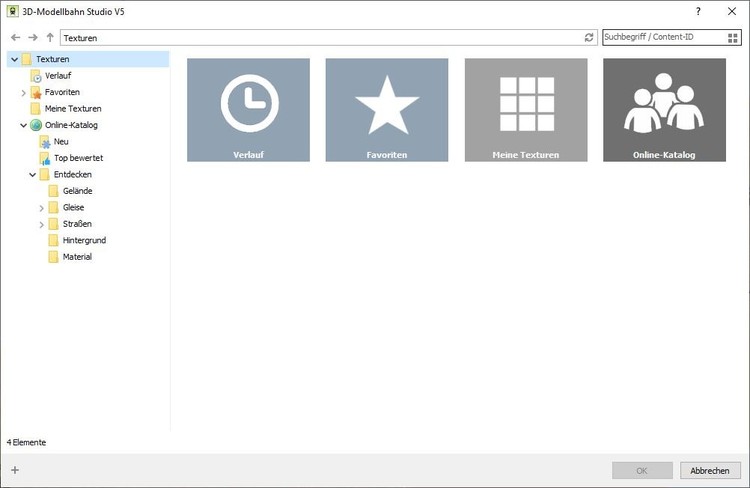750x488 pixels.
Task: Navigate up one folder level
Action: [50, 37]
